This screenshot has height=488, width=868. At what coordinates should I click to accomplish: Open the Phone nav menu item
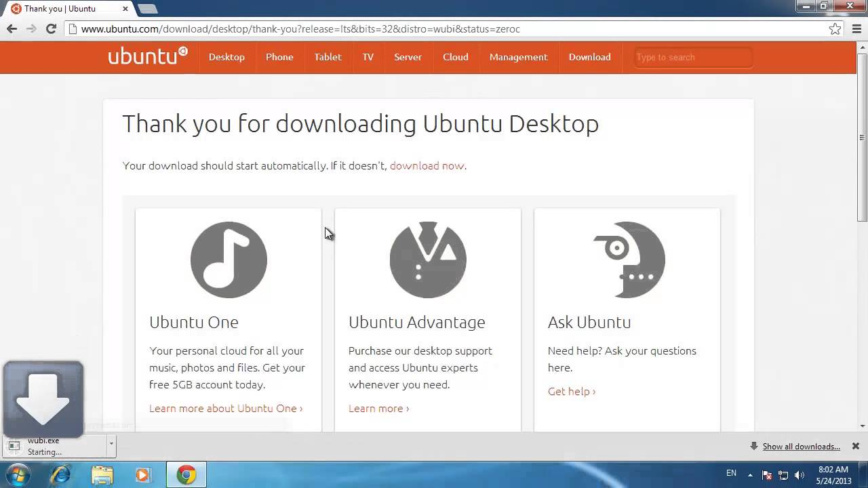(x=279, y=57)
